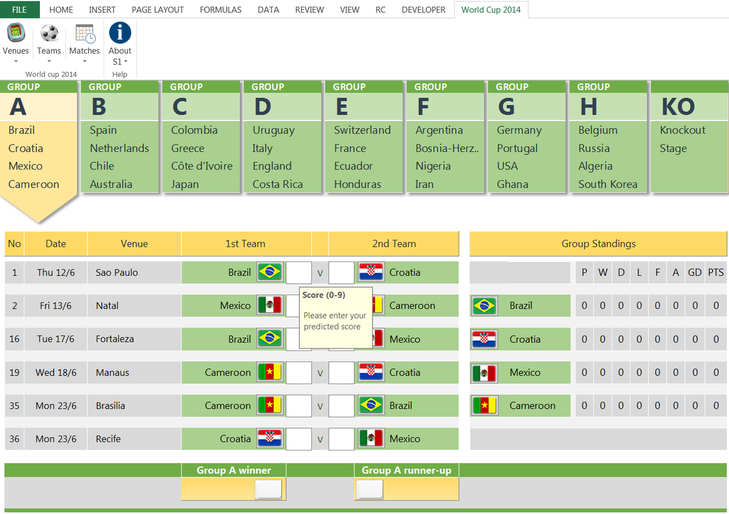This screenshot has height=514, width=729.
Task: Click Croatia score box for match 1
Action: coord(341,272)
